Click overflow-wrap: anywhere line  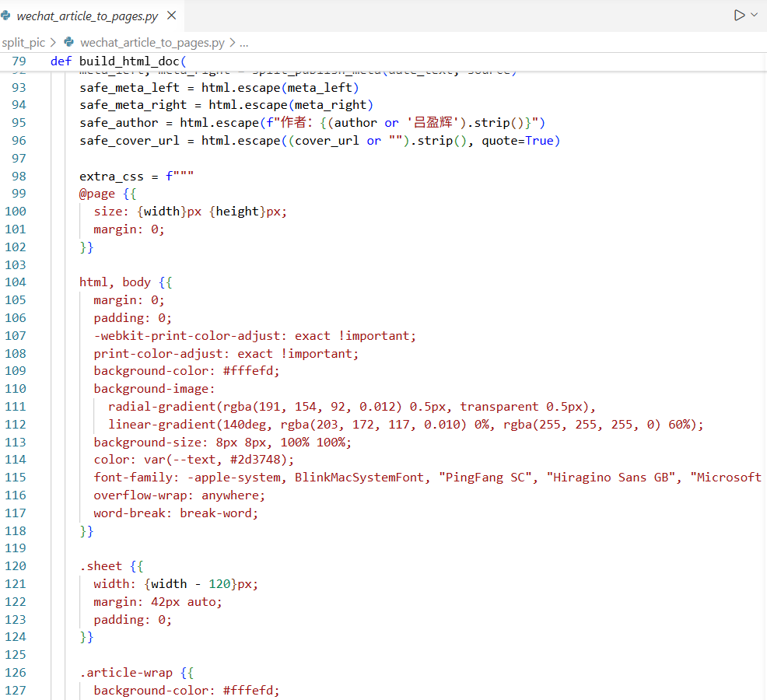tap(180, 495)
